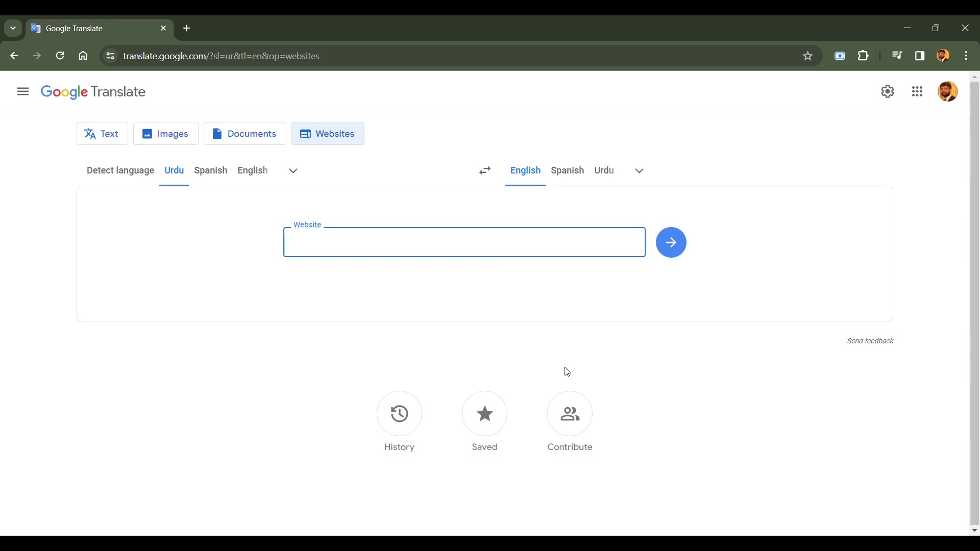This screenshot has height=551, width=980.
Task: Switch target language to Spanish
Action: [567, 170]
